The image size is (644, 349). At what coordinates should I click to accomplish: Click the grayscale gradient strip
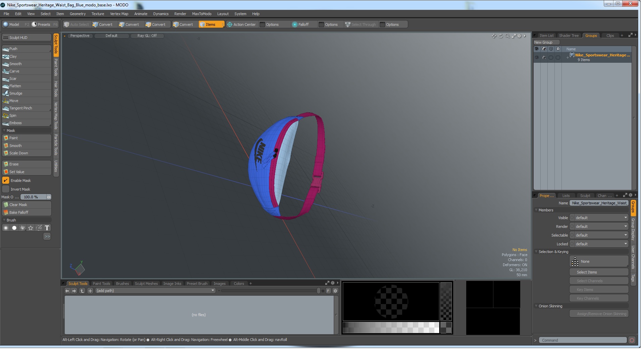391,328
